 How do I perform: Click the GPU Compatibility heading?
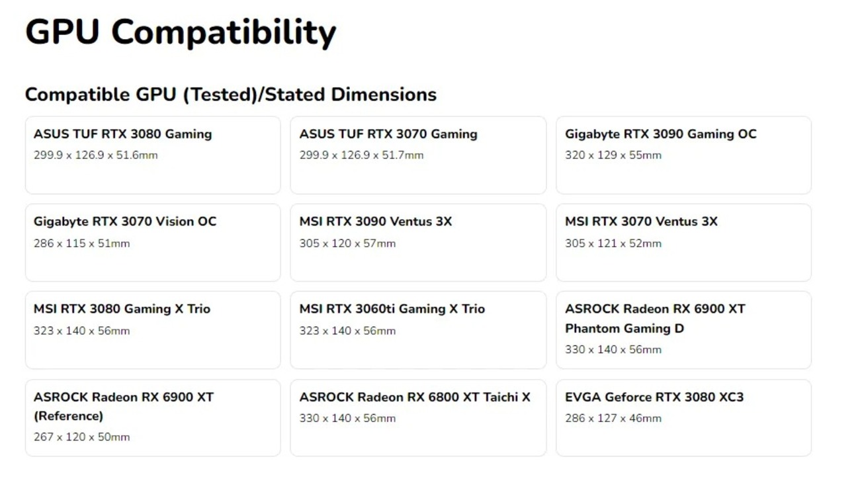point(181,32)
